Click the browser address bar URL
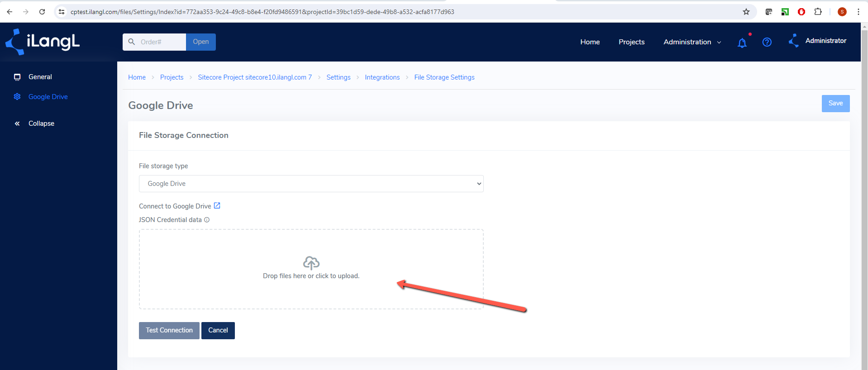 (262, 12)
